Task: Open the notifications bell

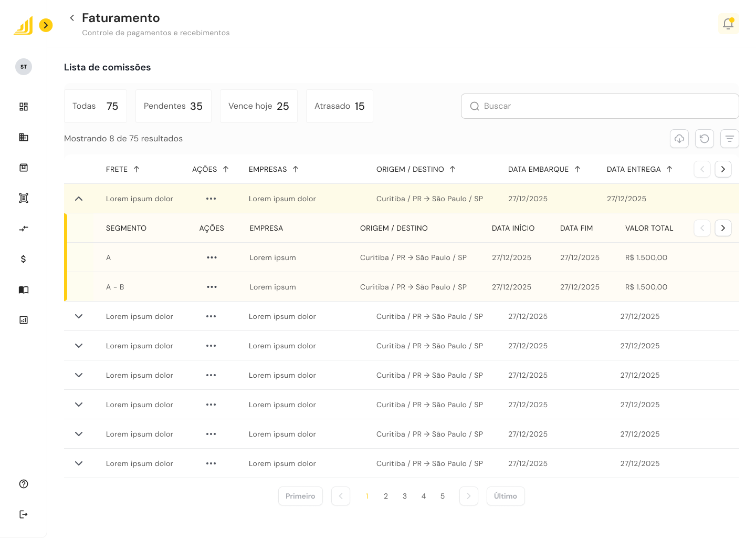Action: (728, 24)
